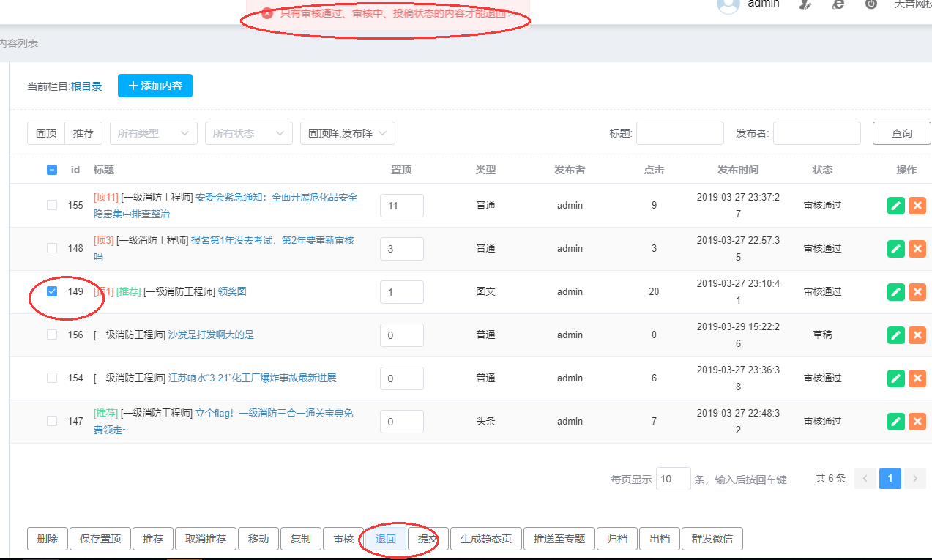Click the 头条 type cell

(485, 421)
